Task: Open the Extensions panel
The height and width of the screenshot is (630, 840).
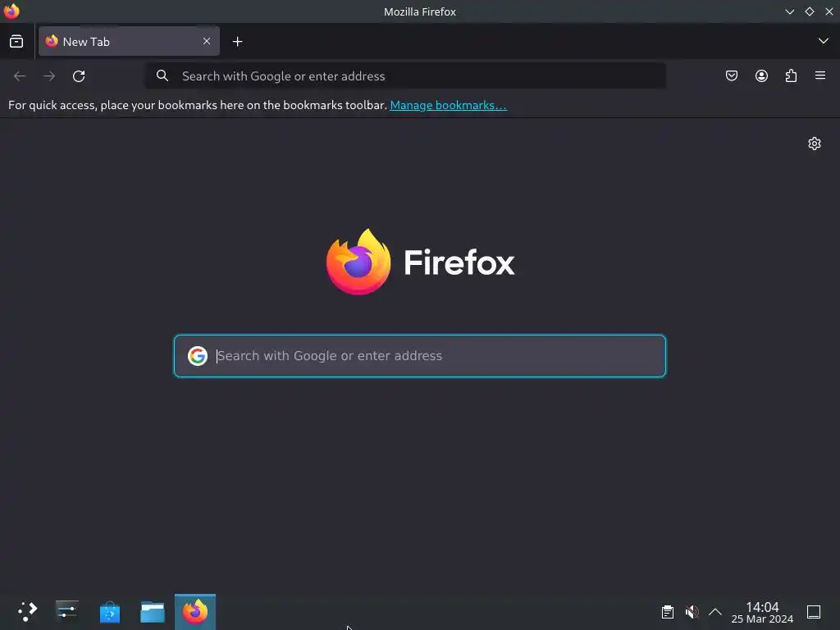Action: pyautogui.click(x=791, y=76)
